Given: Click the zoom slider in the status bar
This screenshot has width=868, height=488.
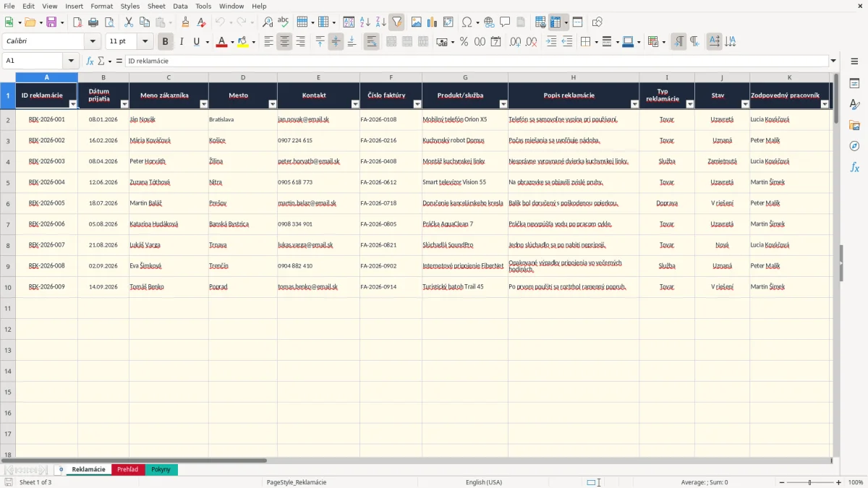Looking at the screenshot, I should coord(809,482).
